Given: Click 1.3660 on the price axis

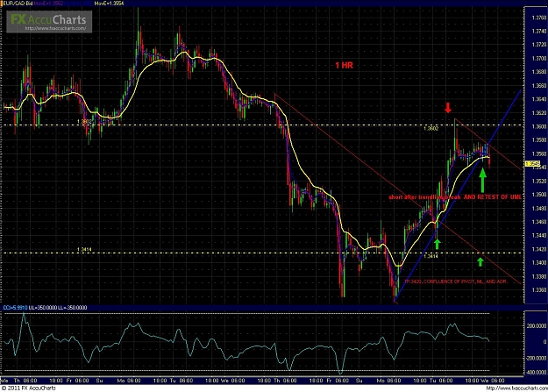Looking at the screenshot, I should tap(538, 86).
